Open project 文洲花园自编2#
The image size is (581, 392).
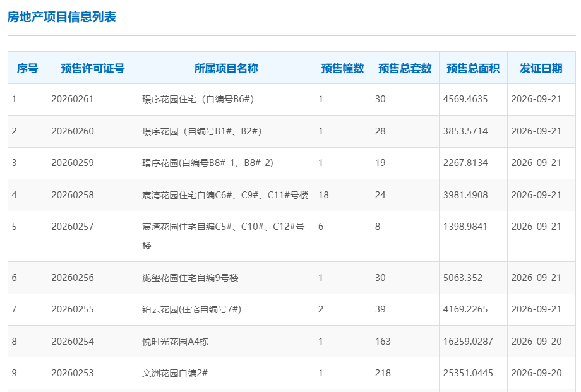[x=175, y=372]
